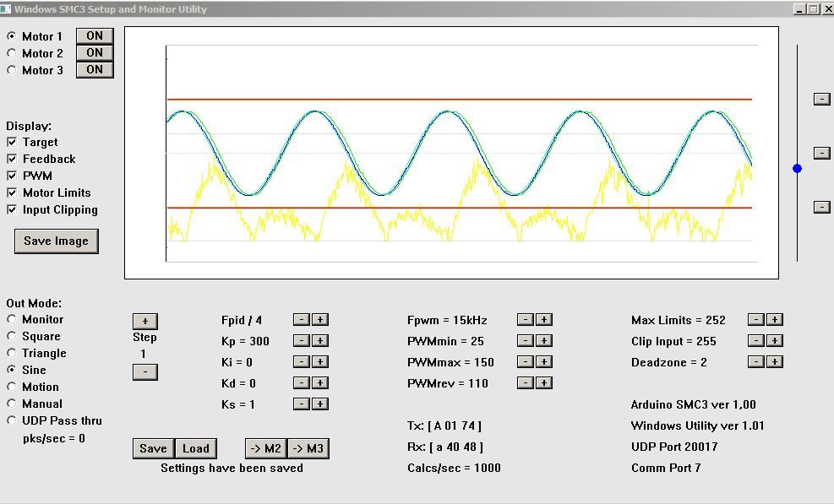Increase PWMmax using its plus button
834x504 pixels.
pos(544,362)
